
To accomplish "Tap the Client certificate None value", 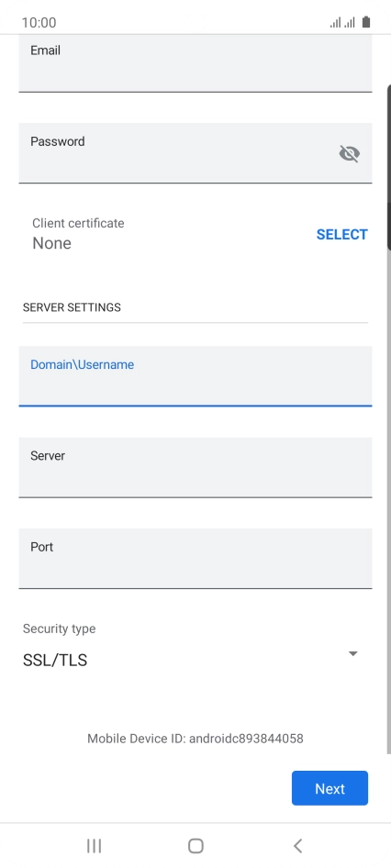I will pyautogui.click(x=51, y=243).
